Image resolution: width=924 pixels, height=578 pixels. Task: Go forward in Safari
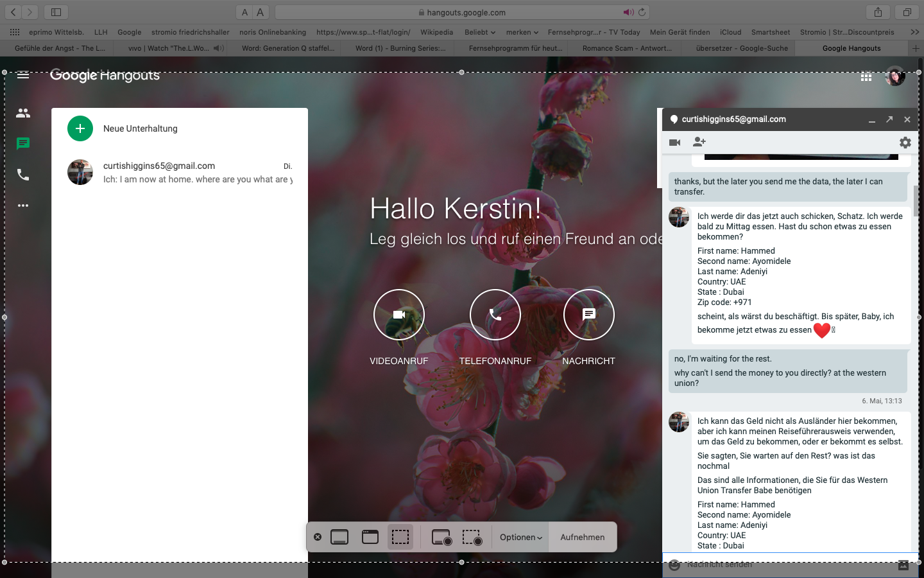[30, 12]
